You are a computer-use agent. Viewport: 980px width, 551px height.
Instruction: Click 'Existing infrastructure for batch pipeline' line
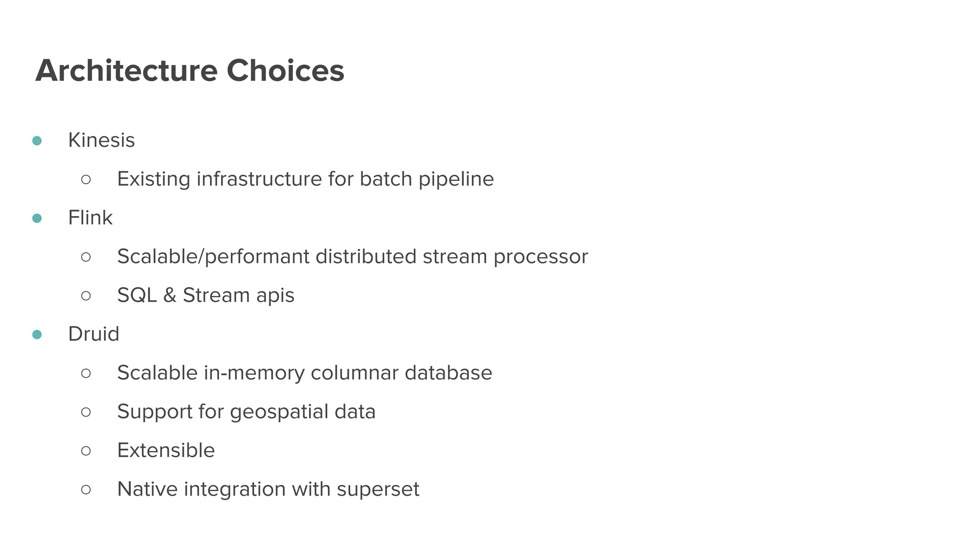(305, 179)
